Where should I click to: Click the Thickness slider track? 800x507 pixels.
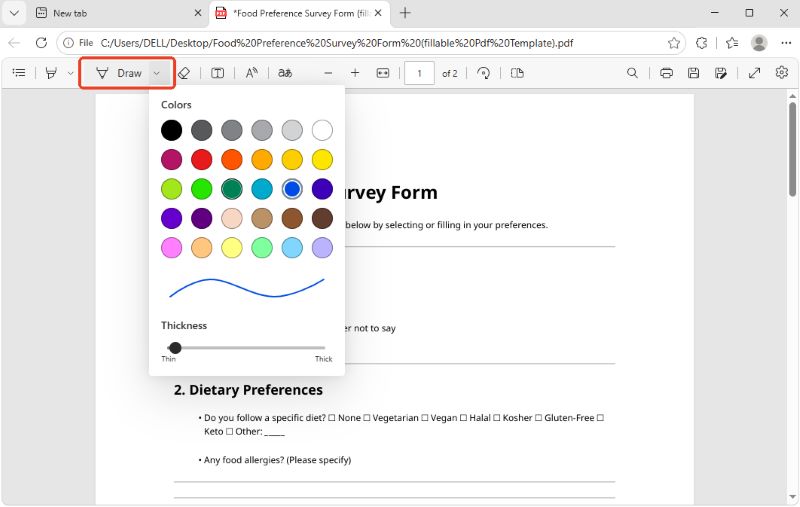[x=246, y=348]
